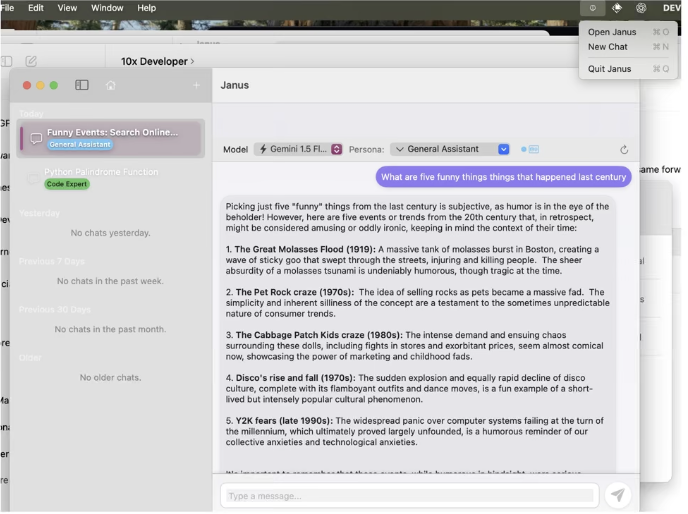Screen dimensions: 688x514
Task: Select the Funny Events: Search Online chat
Action: 111,138
